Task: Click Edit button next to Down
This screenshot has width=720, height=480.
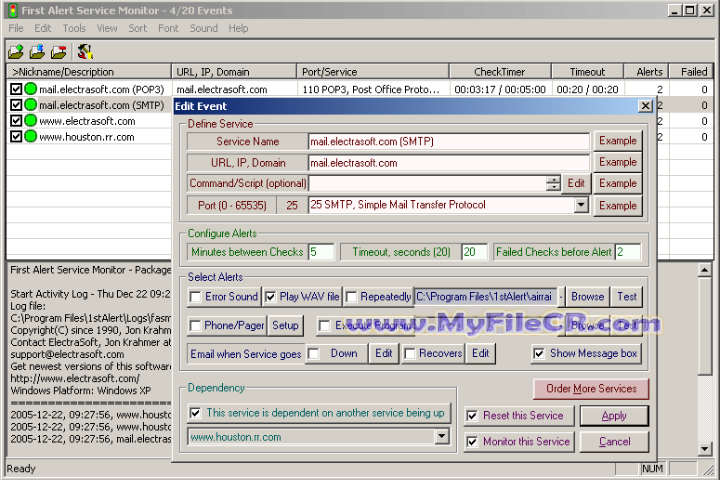Action: coord(383,354)
